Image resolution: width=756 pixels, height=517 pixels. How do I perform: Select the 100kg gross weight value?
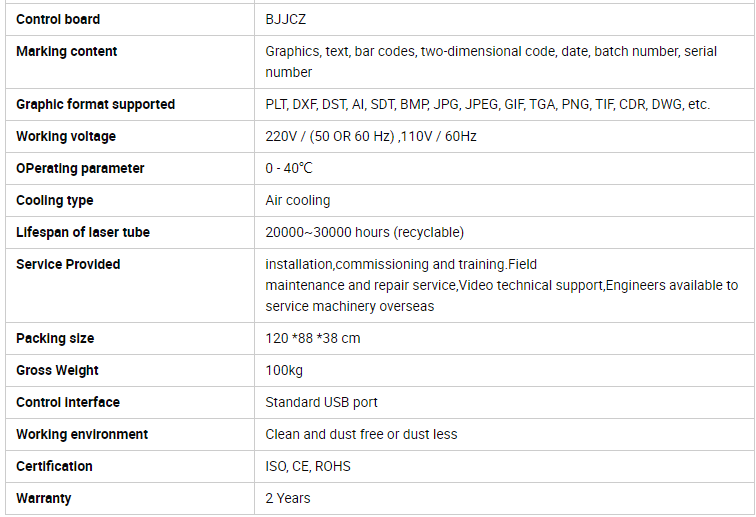pyautogui.click(x=283, y=370)
